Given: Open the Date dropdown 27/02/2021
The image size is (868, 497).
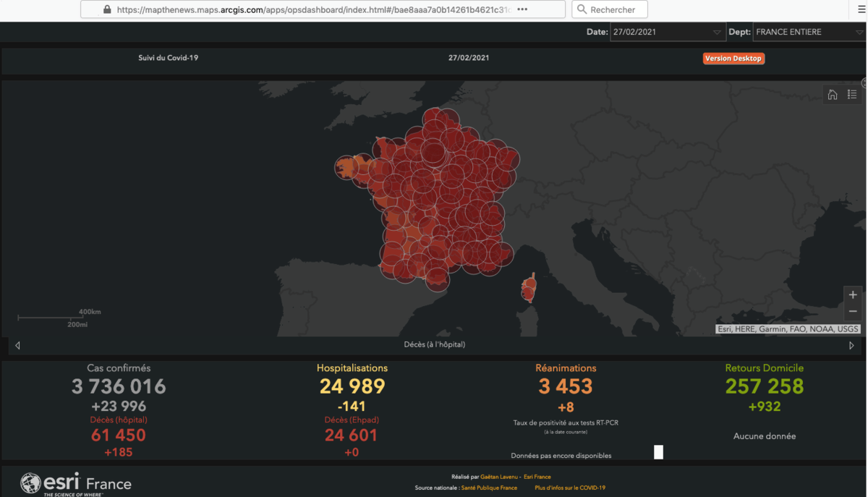Looking at the screenshot, I should [667, 32].
